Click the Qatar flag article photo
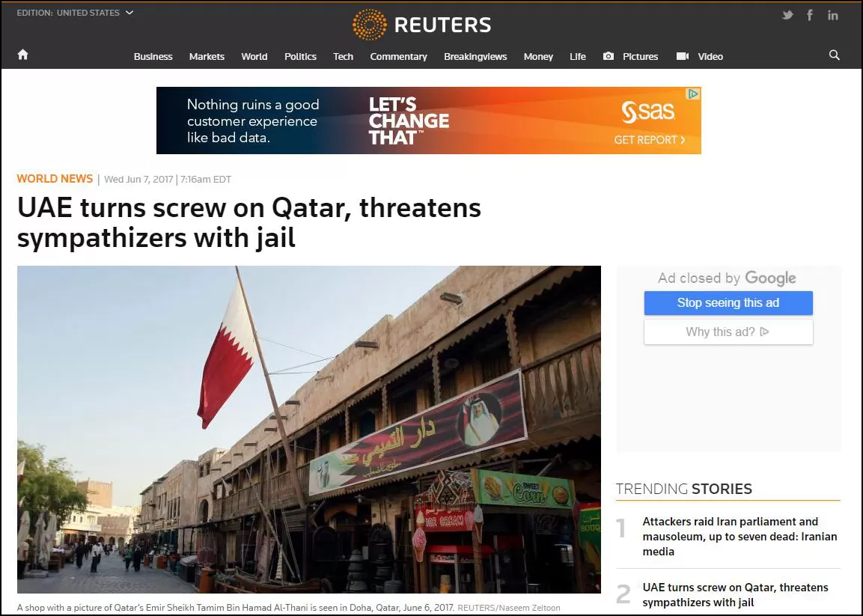This screenshot has width=863, height=616. (x=309, y=430)
